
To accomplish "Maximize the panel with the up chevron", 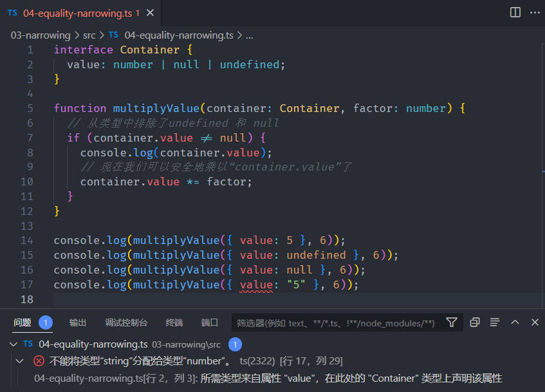I will (515, 322).
